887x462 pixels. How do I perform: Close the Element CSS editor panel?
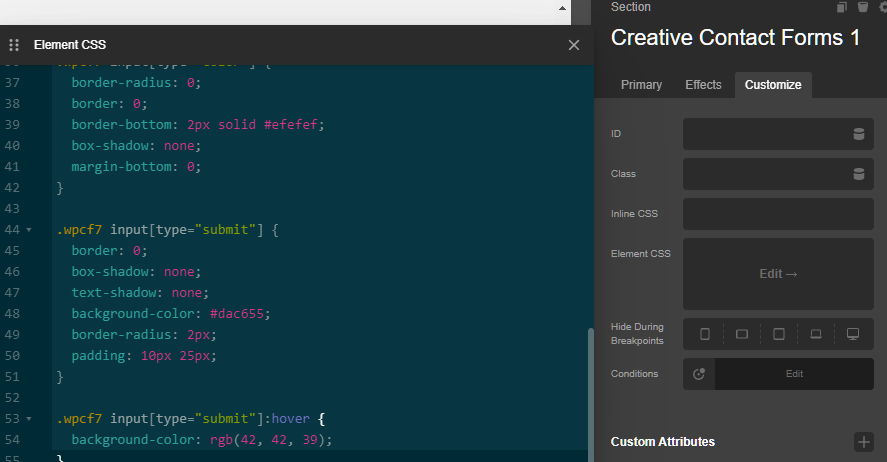(x=573, y=45)
